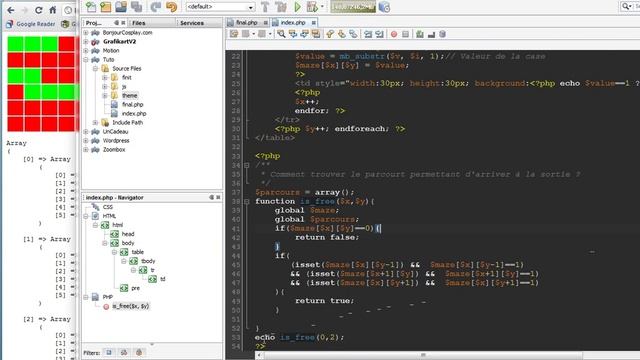640x360 pixels.
Task: Select the head element in Navigator
Action: tap(128, 234)
